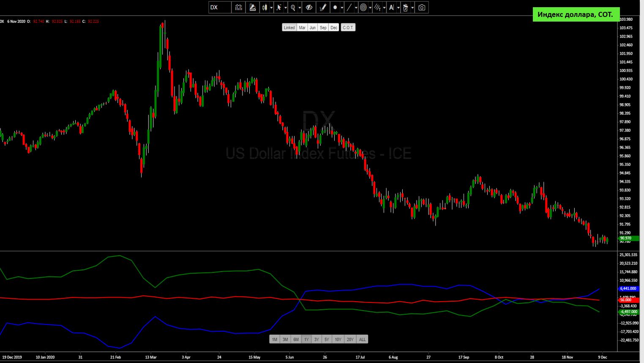Switch to the Dec contract tab
This screenshot has width=644, height=363.
(x=334, y=27)
